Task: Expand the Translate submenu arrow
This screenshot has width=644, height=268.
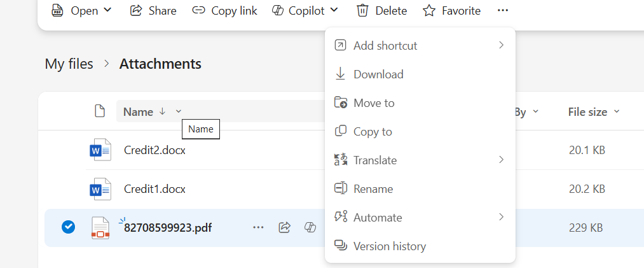Action: tap(501, 160)
